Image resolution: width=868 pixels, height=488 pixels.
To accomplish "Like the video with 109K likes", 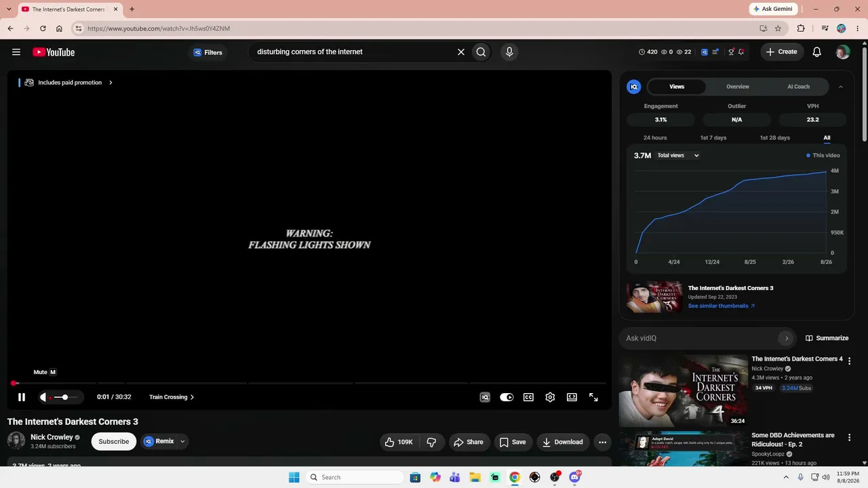I will coord(399,442).
